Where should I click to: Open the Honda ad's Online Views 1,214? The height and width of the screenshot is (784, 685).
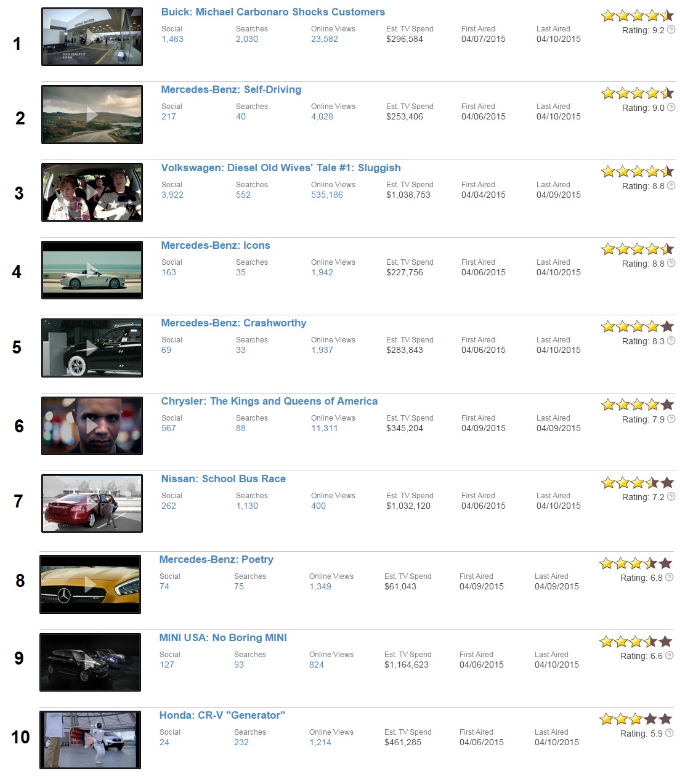coord(320,742)
